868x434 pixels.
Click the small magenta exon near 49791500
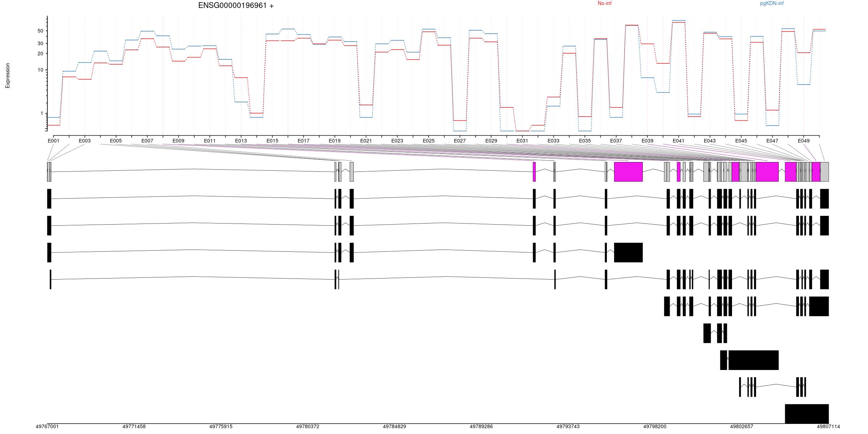click(x=534, y=172)
